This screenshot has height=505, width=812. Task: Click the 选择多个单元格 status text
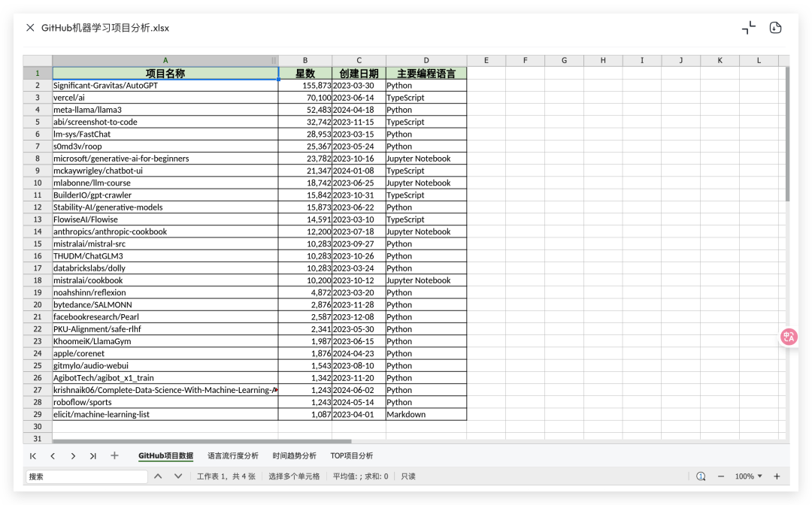point(294,476)
